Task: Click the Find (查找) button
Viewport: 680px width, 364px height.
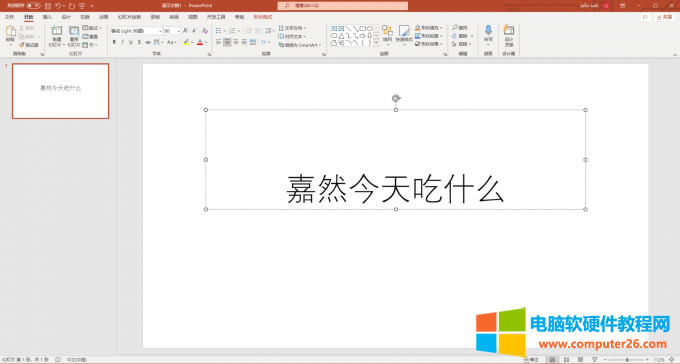Action: click(460, 28)
